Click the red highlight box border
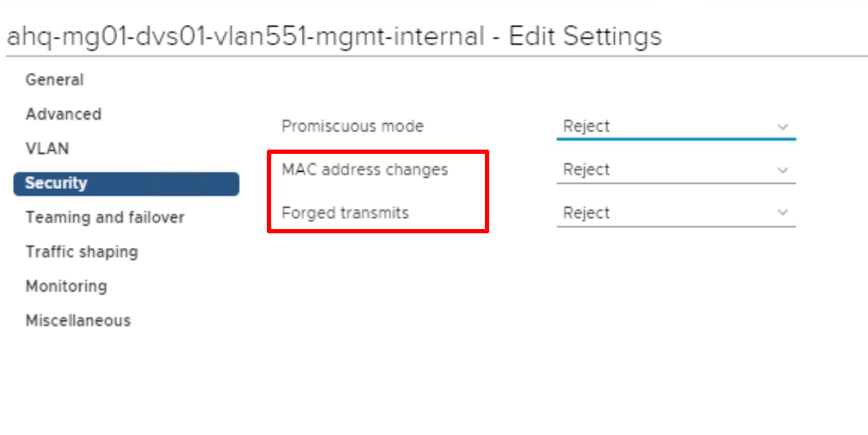The height and width of the screenshot is (435, 868). [378, 151]
